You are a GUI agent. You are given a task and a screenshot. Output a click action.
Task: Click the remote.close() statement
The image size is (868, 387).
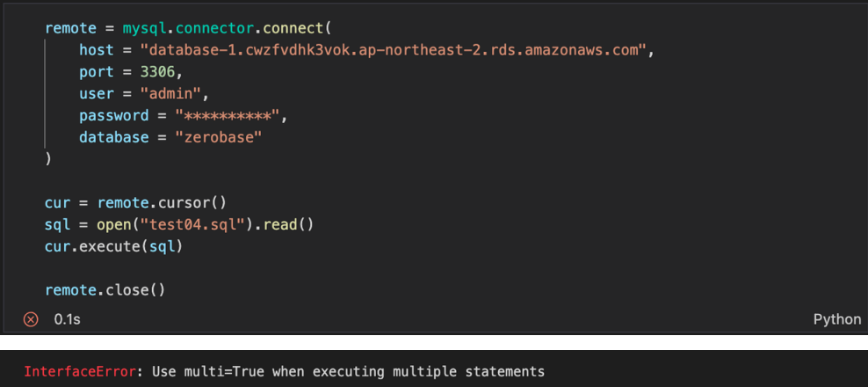click(105, 290)
